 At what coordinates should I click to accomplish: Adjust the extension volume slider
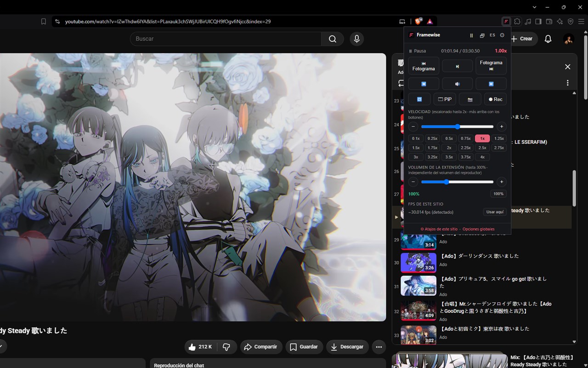coord(458,182)
